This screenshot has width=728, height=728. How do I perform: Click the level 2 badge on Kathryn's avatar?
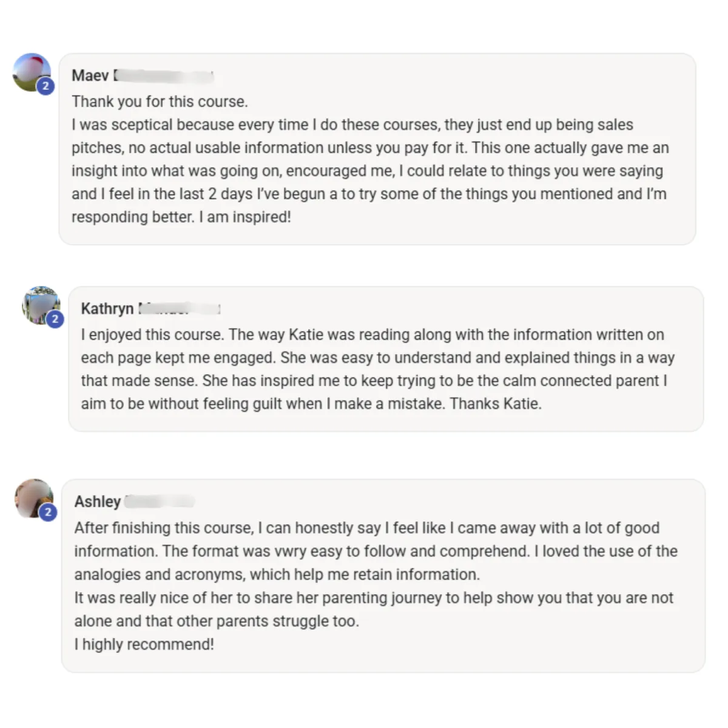pos(55,318)
